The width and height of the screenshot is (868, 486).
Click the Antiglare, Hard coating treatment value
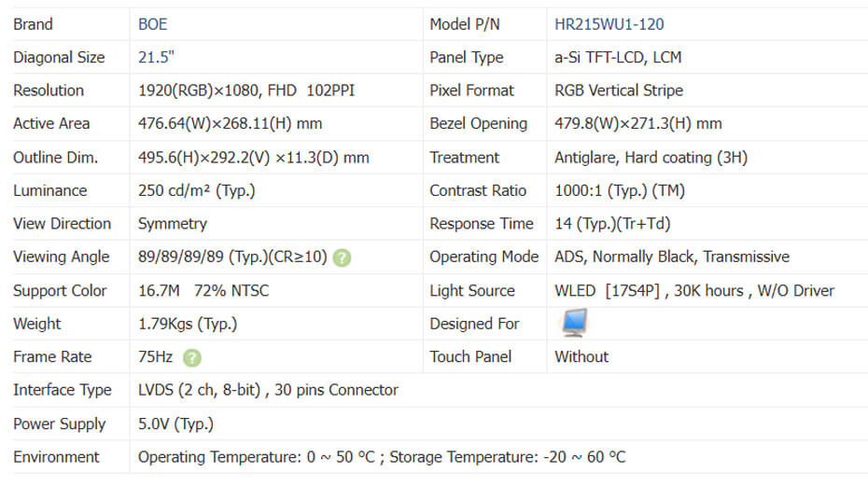651,158
